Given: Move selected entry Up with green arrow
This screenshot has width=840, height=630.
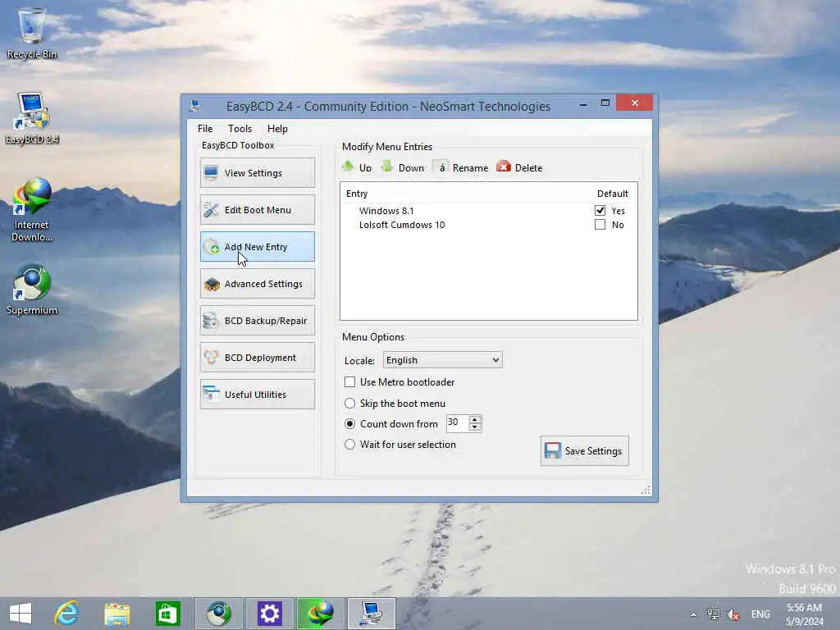Looking at the screenshot, I should pyautogui.click(x=357, y=167).
